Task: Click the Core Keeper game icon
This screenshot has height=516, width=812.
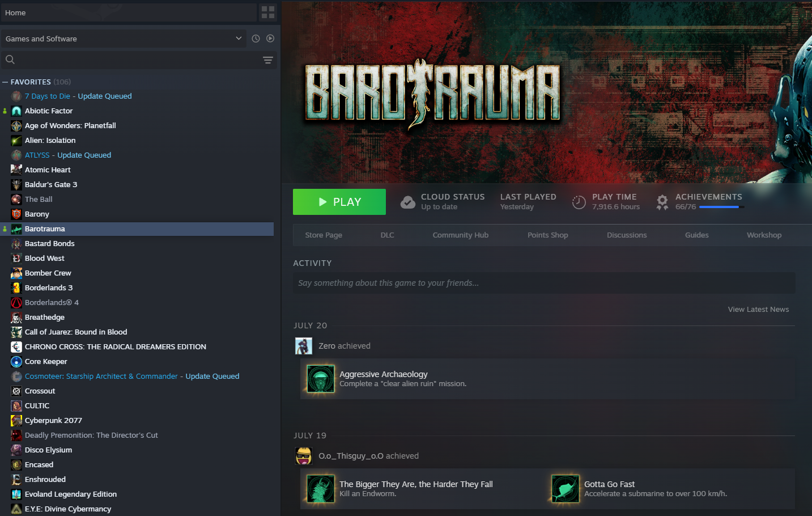Action: point(16,362)
